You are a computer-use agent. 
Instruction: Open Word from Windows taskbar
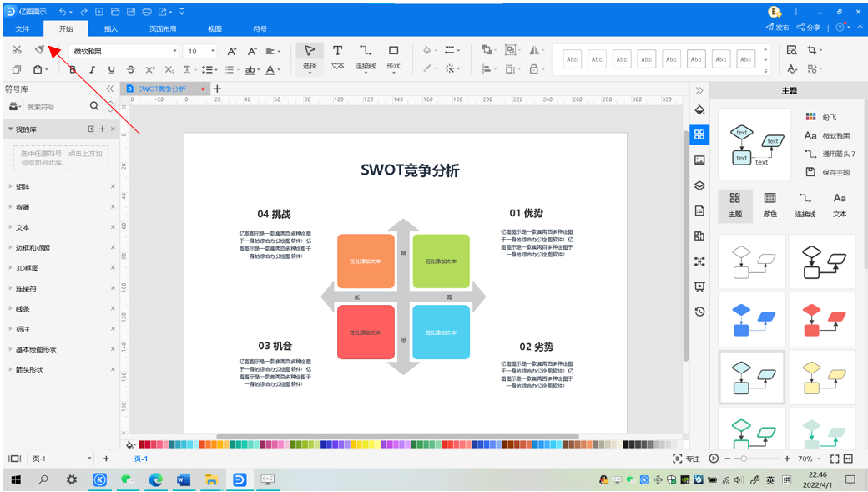(184, 479)
